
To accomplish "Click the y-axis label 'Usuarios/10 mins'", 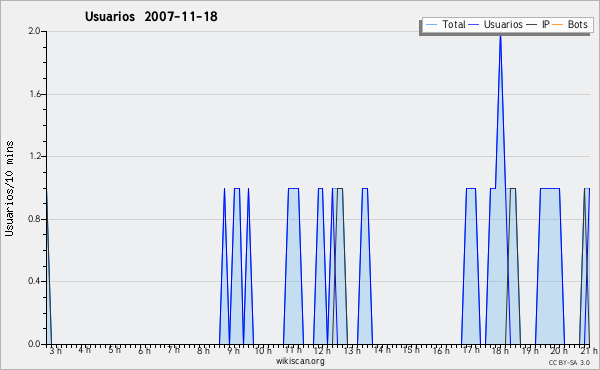I will point(9,188).
